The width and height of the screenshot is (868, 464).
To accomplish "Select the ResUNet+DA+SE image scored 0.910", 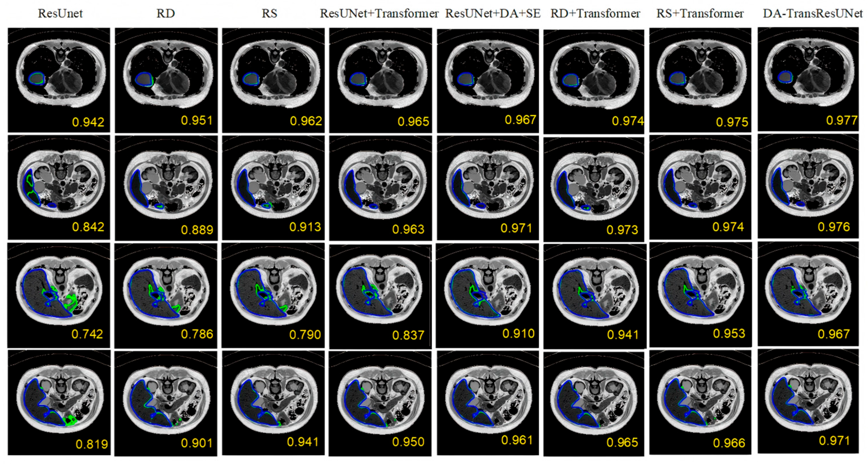I will 487,296.
